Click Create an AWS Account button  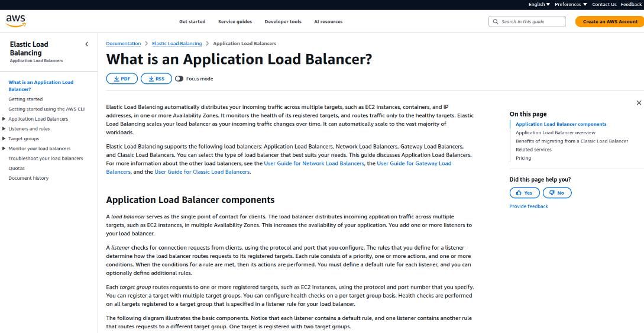(610, 22)
